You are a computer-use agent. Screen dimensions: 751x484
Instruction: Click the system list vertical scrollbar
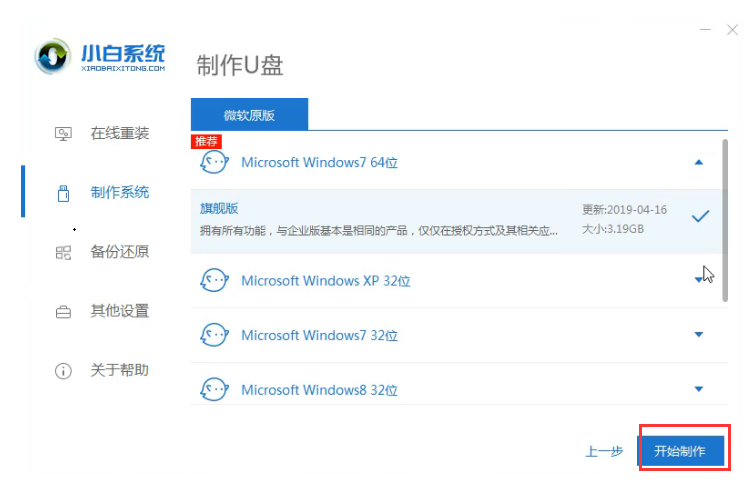coord(725,220)
